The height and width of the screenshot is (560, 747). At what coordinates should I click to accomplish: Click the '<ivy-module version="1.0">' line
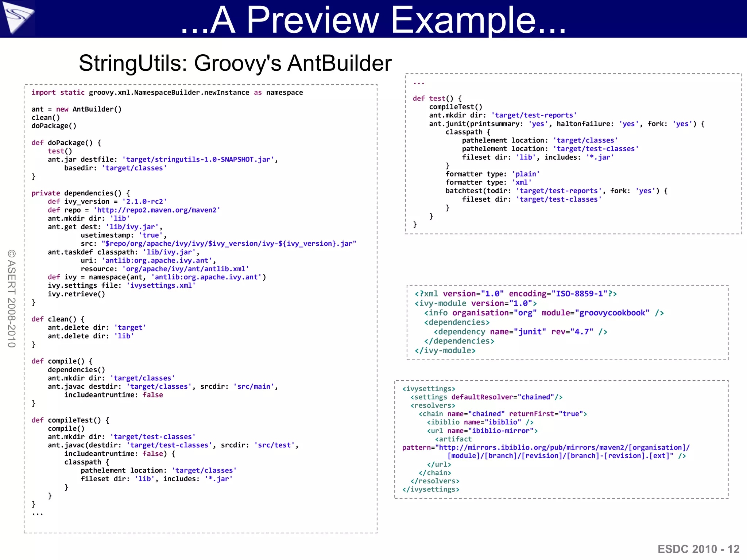point(476,303)
